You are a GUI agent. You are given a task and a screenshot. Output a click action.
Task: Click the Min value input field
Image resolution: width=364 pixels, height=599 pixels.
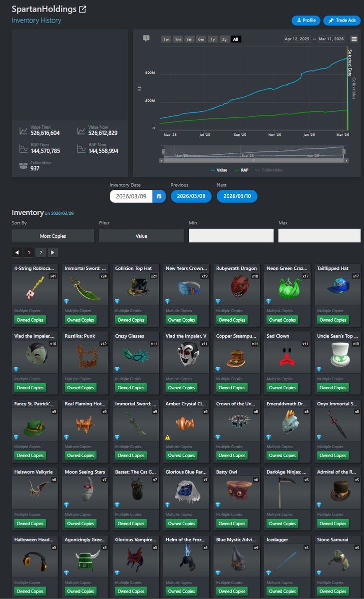(231, 236)
